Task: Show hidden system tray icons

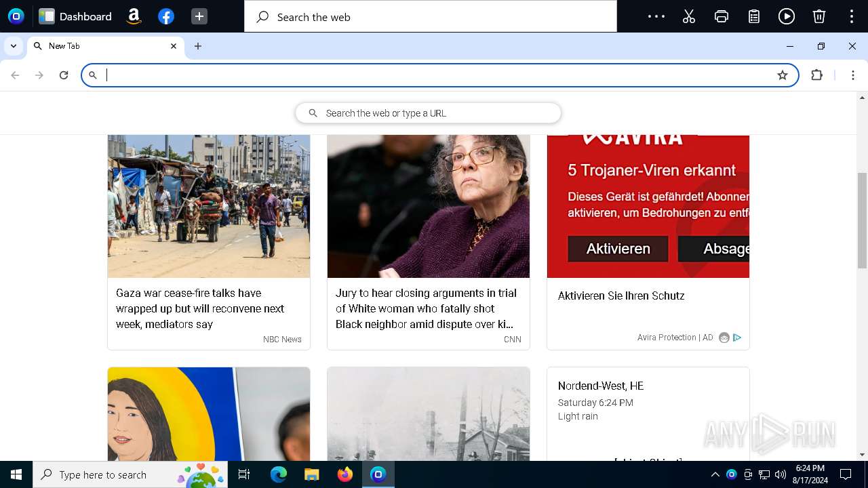Action: pyautogui.click(x=715, y=474)
